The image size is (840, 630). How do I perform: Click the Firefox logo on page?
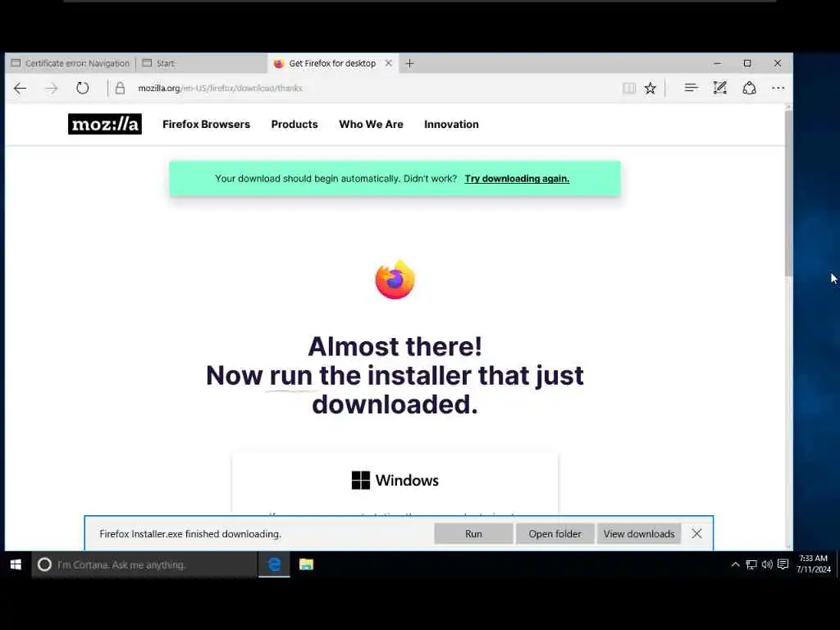395,280
